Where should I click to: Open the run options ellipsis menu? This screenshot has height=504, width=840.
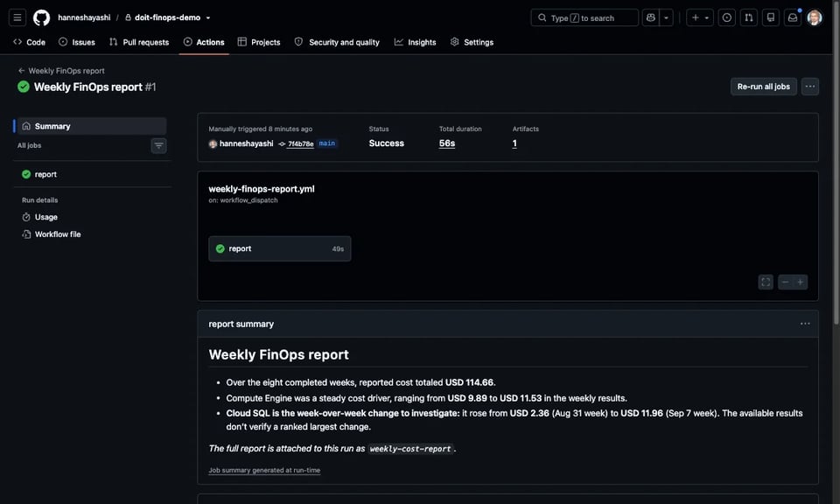pos(809,87)
